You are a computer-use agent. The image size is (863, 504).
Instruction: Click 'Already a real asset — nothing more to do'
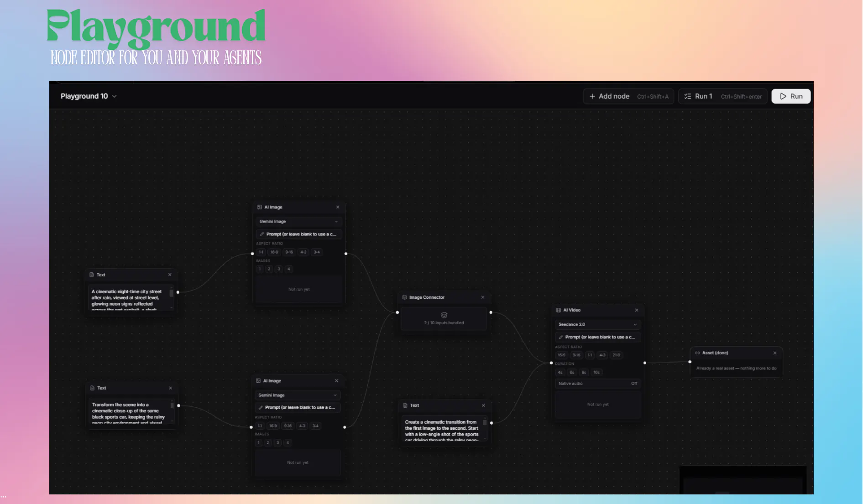[736, 369]
